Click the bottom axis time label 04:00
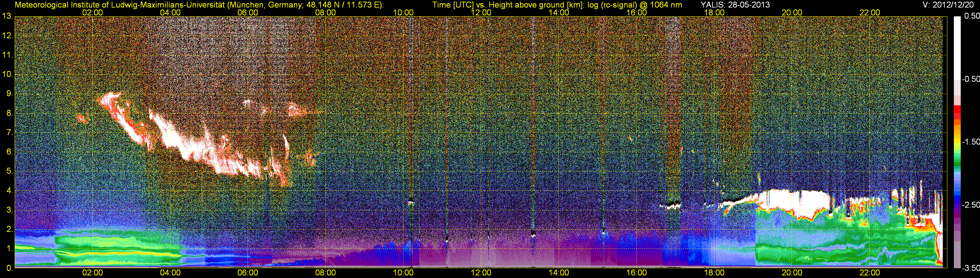Image resolution: width=980 pixels, height=278 pixels. coord(170,273)
